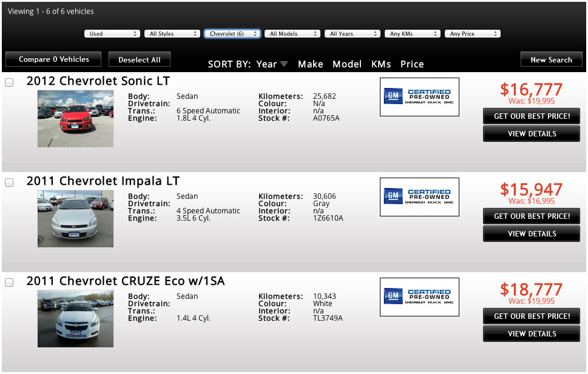Sort the listings by Price
The image size is (588, 374).
412,64
